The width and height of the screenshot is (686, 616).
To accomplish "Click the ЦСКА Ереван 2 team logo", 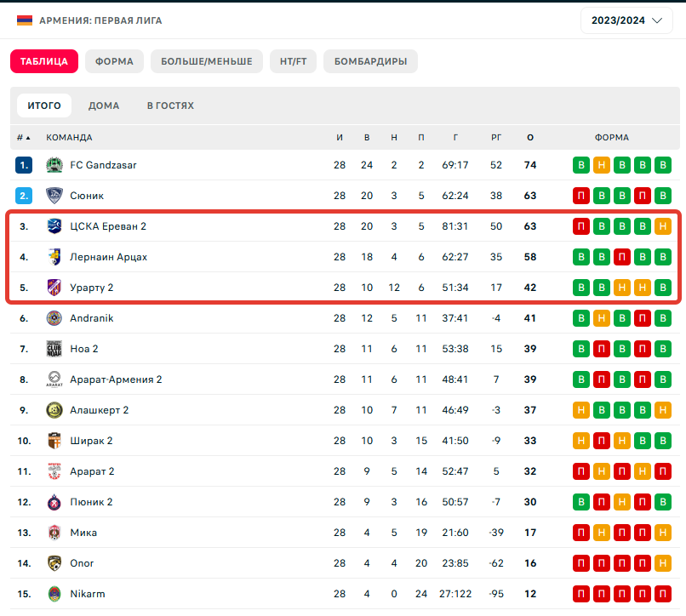I will 54,226.
